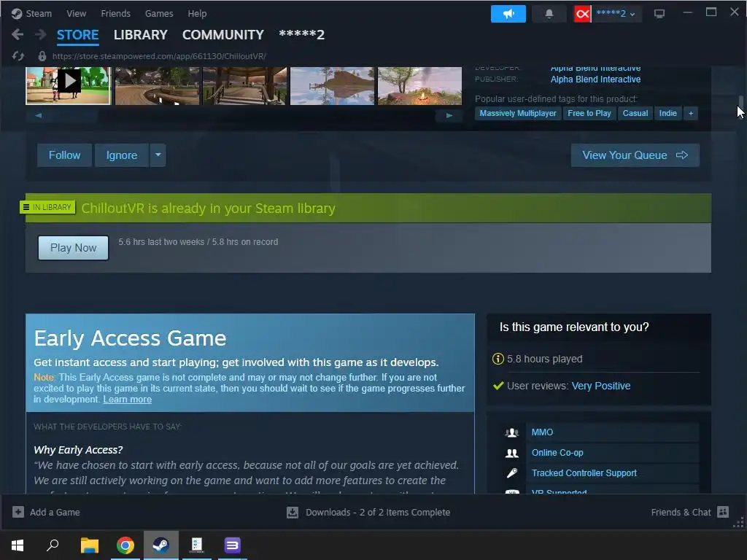The width and height of the screenshot is (747, 560).
Task: Open the Steam menu
Action: point(39,14)
